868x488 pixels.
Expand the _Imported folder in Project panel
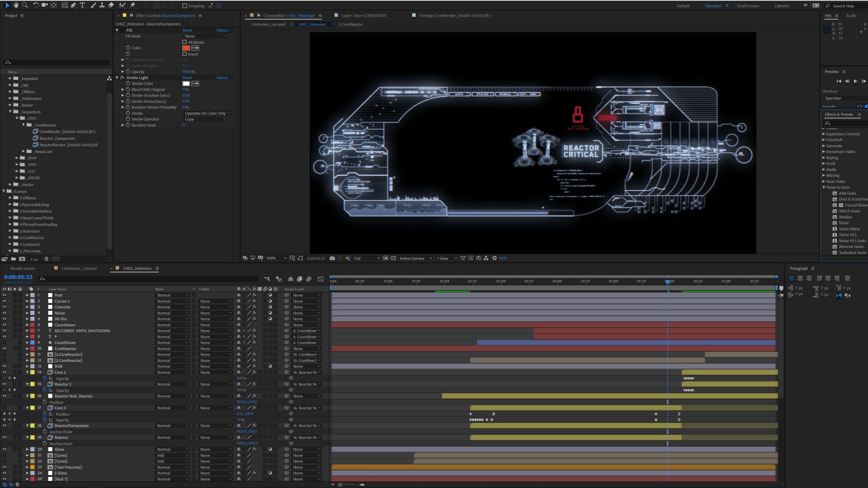coord(10,79)
